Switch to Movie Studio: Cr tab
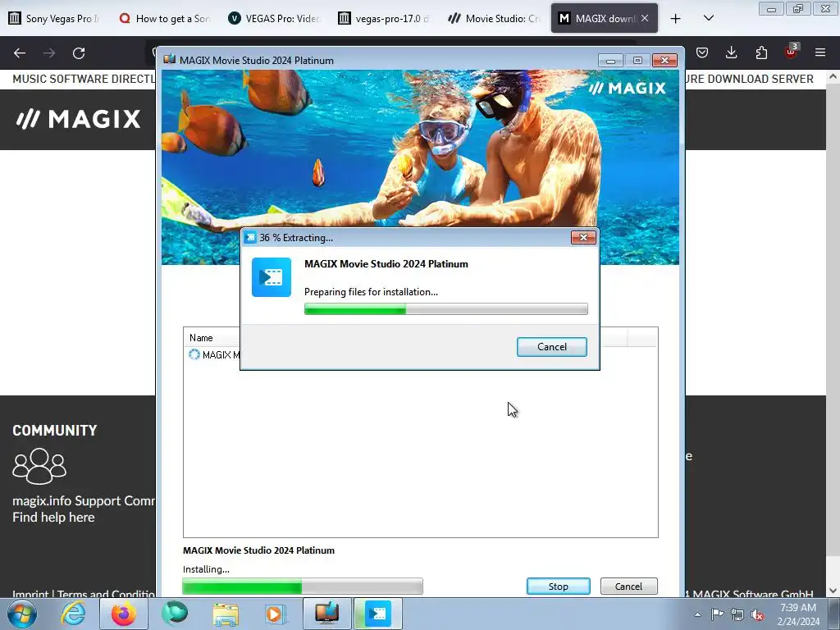This screenshot has height=630, width=840. (494, 19)
